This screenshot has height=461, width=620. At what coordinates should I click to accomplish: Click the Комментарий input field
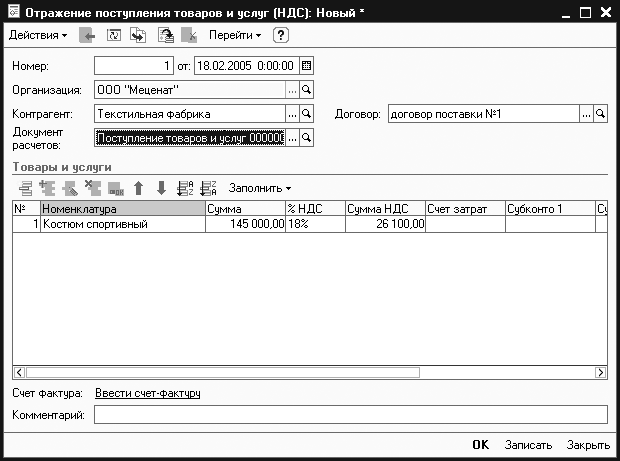[x=351, y=415]
